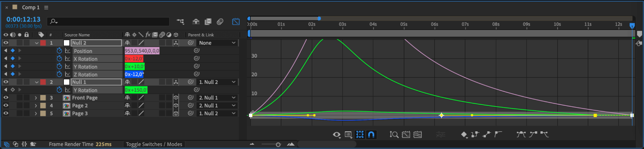
Task: Select the Front Page layer name
Action: click(85, 98)
